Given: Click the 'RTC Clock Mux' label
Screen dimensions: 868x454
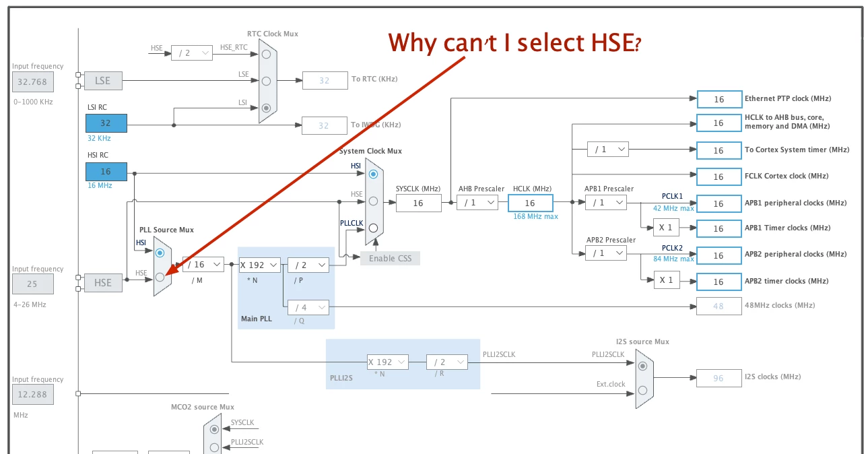Looking at the screenshot, I should [273, 34].
